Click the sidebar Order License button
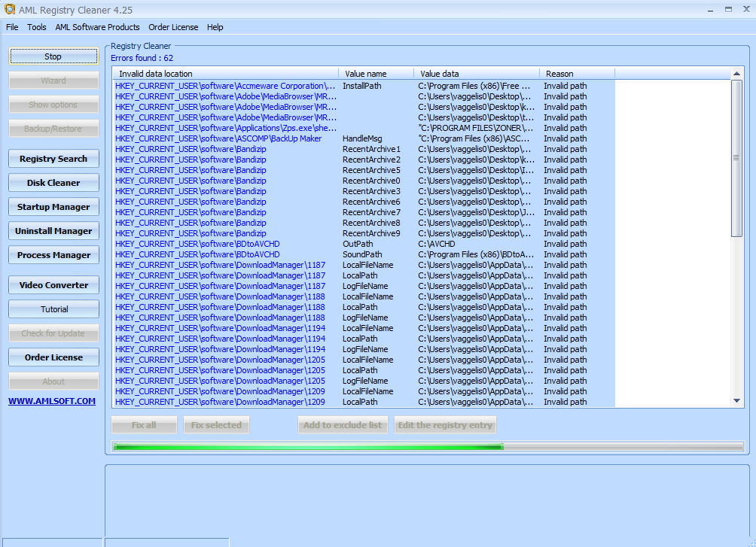 53,357
